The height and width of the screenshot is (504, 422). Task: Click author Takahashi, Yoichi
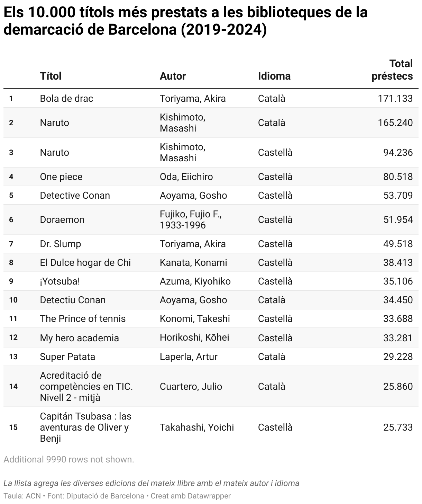[x=196, y=427]
